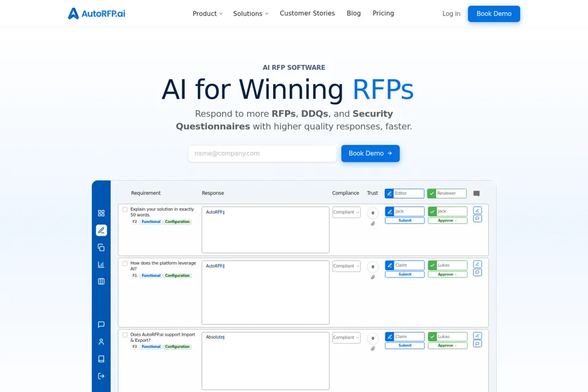Click trust score circle in Explain your solution row
The height and width of the screenshot is (392, 588).
coord(373,213)
